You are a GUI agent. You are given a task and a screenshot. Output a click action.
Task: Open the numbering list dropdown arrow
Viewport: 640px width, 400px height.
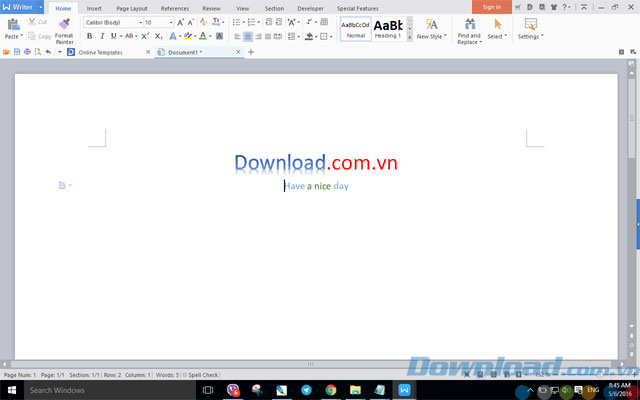point(258,22)
